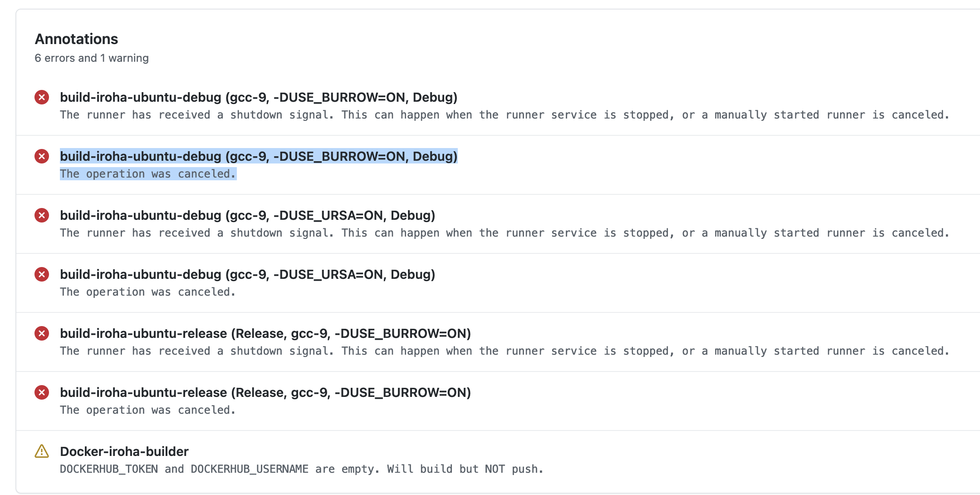Click the error icon beside the second DUSE_URSA annotation

pos(42,274)
